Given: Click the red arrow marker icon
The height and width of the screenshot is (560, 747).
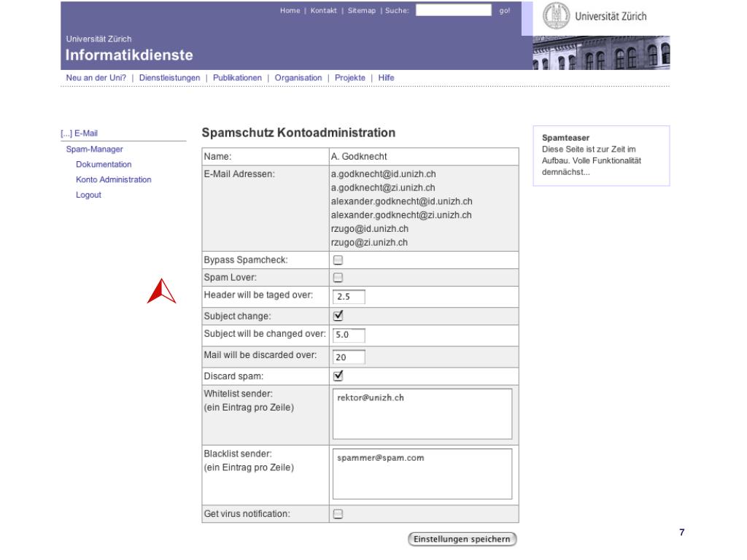Looking at the screenshot, I should [x=161, y=291].
